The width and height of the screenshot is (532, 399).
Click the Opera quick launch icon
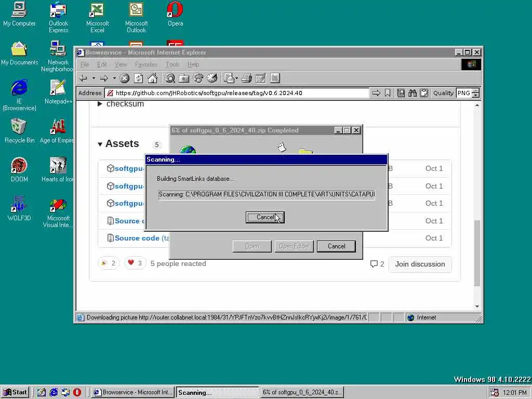tap(77, 392)
